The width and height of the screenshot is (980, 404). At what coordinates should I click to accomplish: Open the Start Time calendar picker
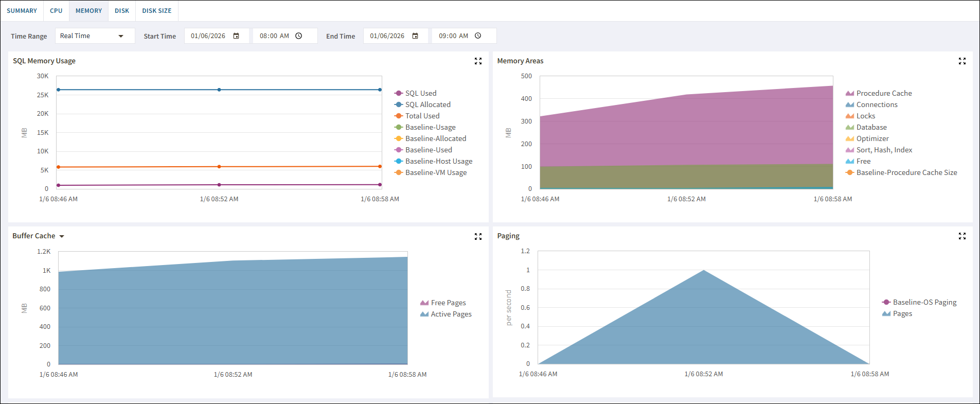pos(236,36)
